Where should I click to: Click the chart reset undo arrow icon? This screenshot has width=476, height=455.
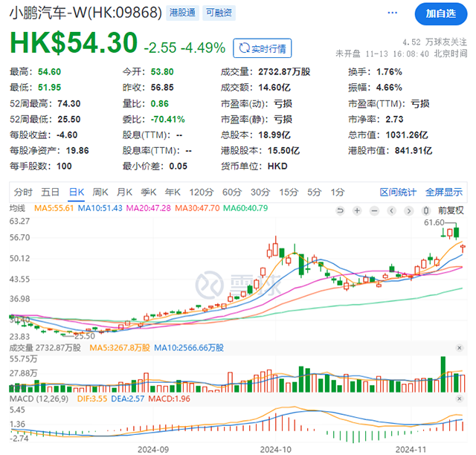(x=340, y=210)
